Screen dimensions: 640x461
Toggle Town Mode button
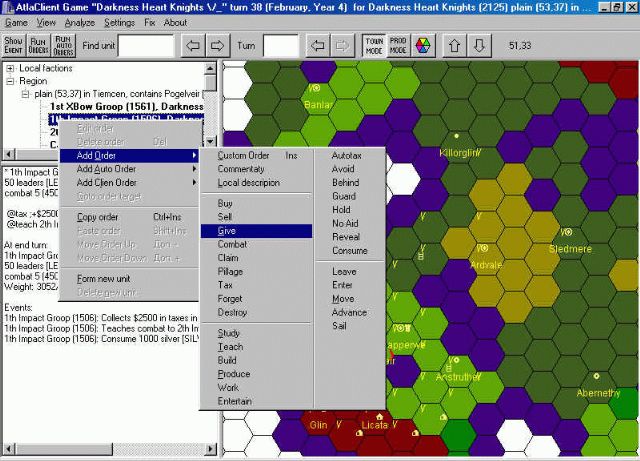pos(374,45)
